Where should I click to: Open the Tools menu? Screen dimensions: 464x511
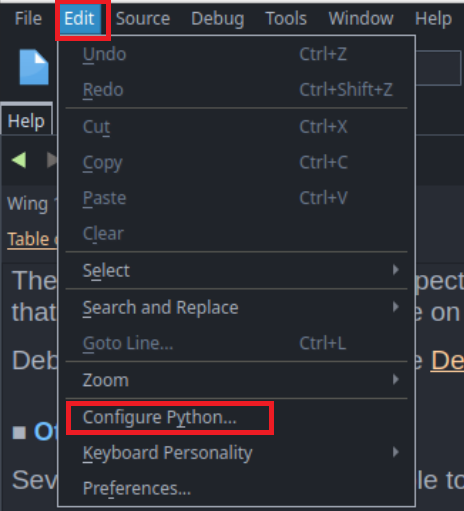click(286, 18)
